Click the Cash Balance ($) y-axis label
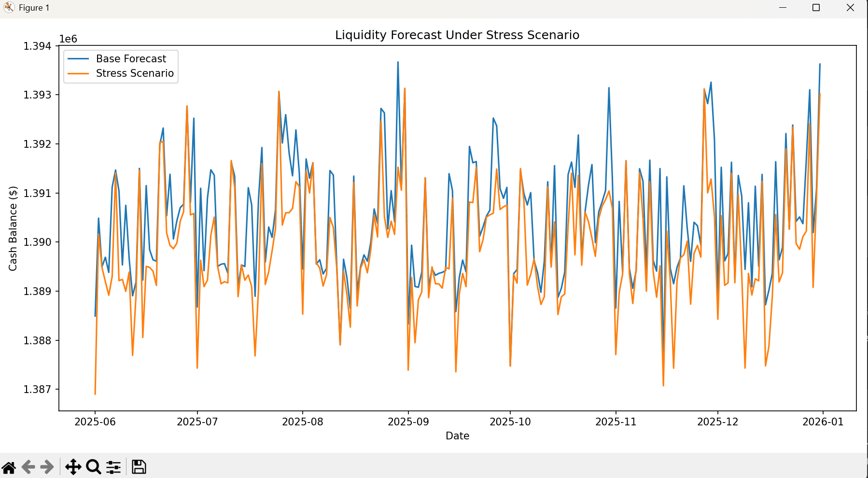868x478 pixels. click(x=13, y=228)
